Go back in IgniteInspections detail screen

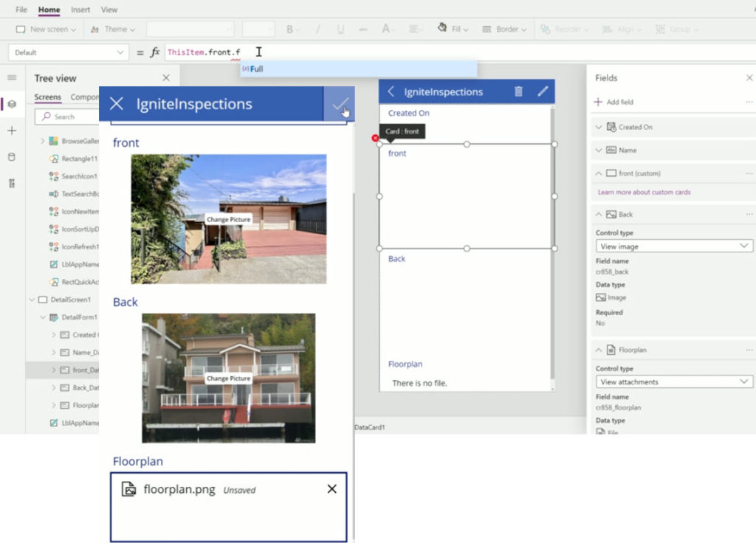coord(391,91)
